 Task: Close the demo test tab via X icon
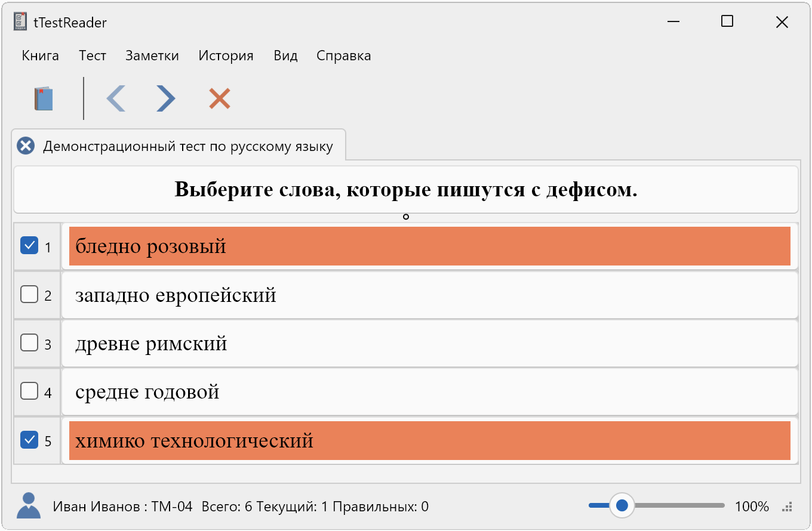pyautogui.click(x=26, y=146)
